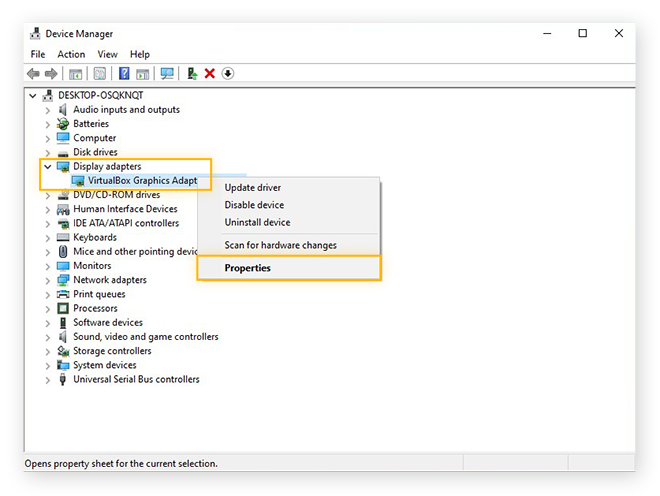Open the Action menu
Viewport: 660px width, 496px height.
pyautogui.click(x=71, y=54)
